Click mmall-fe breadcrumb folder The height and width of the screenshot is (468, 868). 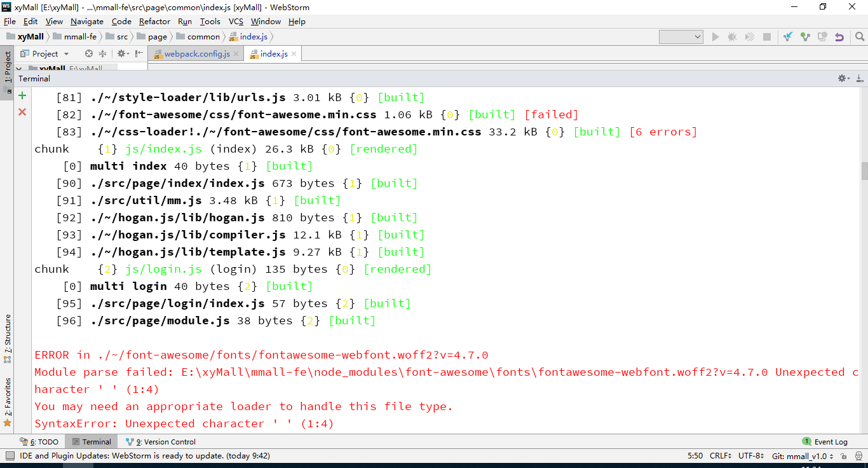pyautogui.click(x=74, y=37)
